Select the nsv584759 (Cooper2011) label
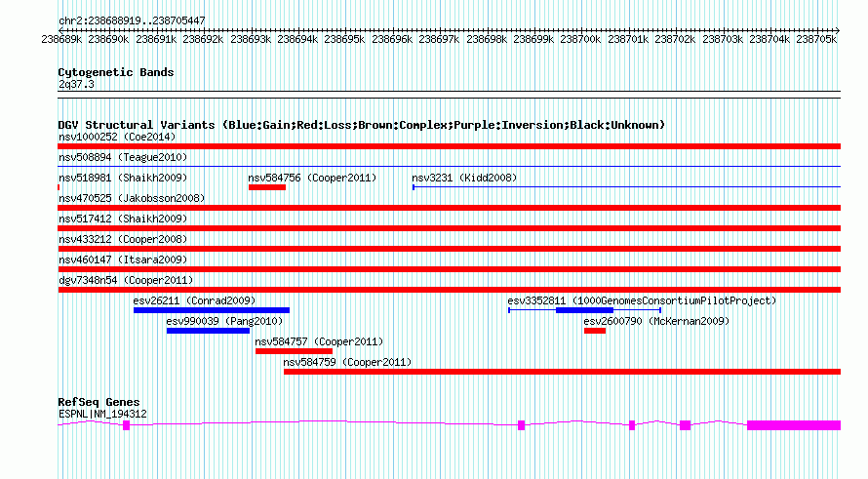Image resolution: width=868 pixels, height=479 pixels. pyautogui.click(x=347, y=362)
